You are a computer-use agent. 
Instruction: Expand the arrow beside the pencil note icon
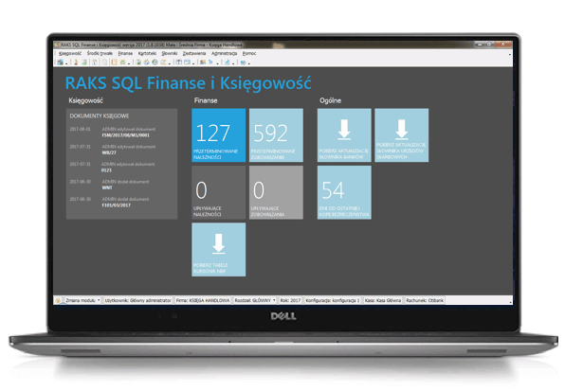click(233, 63)
